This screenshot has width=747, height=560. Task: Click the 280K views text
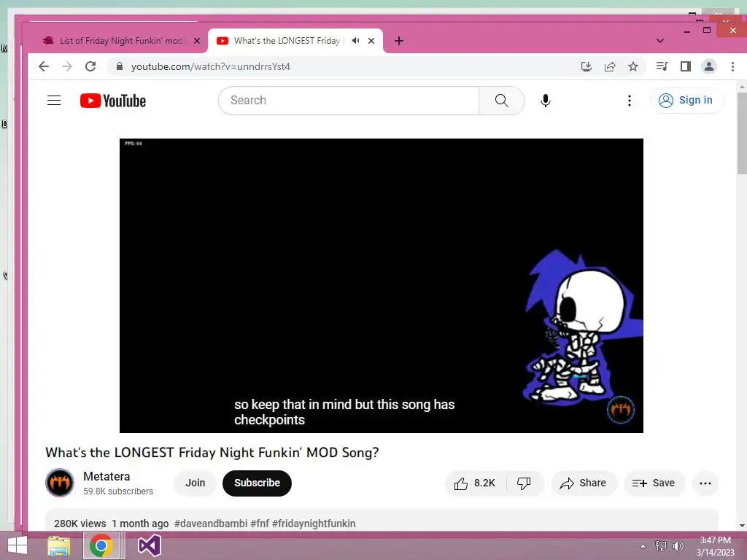coord(80,524)
